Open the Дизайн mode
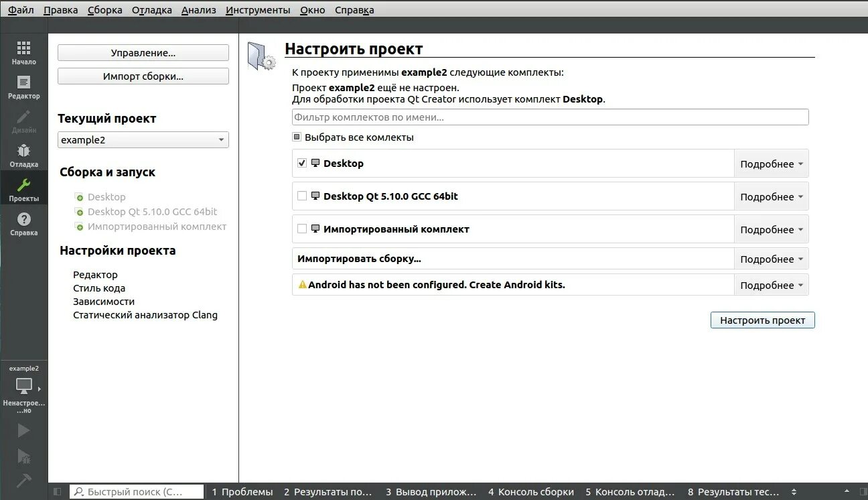Screen dimensions: 868x500 pyautogui.click(x=23, y=121)
